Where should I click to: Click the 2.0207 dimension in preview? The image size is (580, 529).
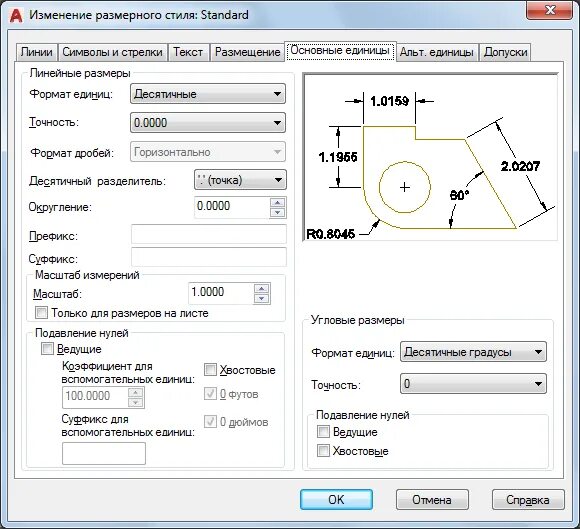pyautogui.click(x=520, y=166)
